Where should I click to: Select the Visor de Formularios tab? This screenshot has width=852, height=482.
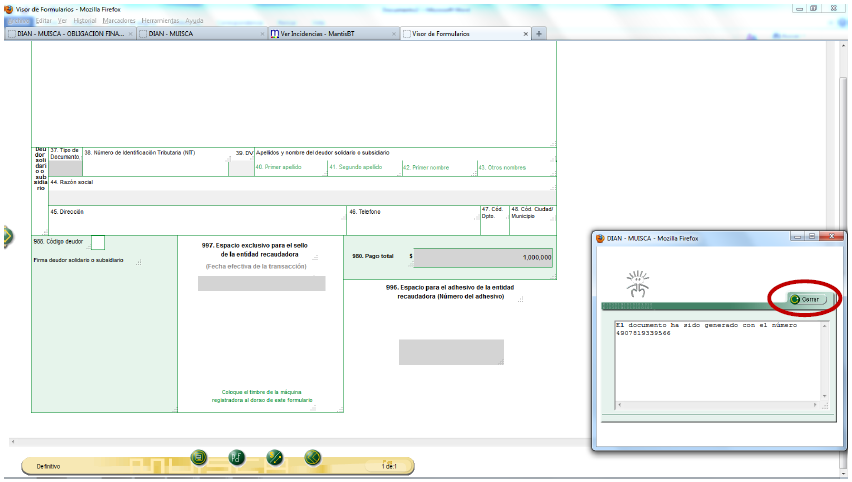coord(465,34)
